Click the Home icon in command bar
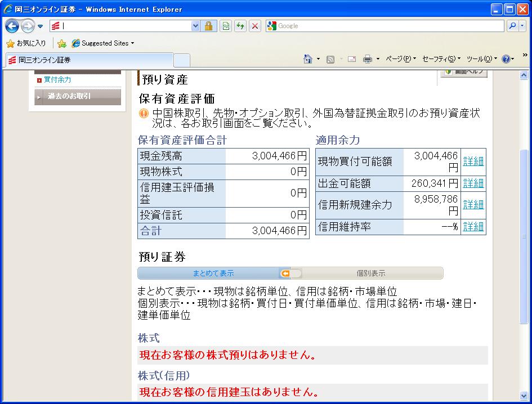The image size is (532, 404). pyautogui.click(x=308, y=59)
